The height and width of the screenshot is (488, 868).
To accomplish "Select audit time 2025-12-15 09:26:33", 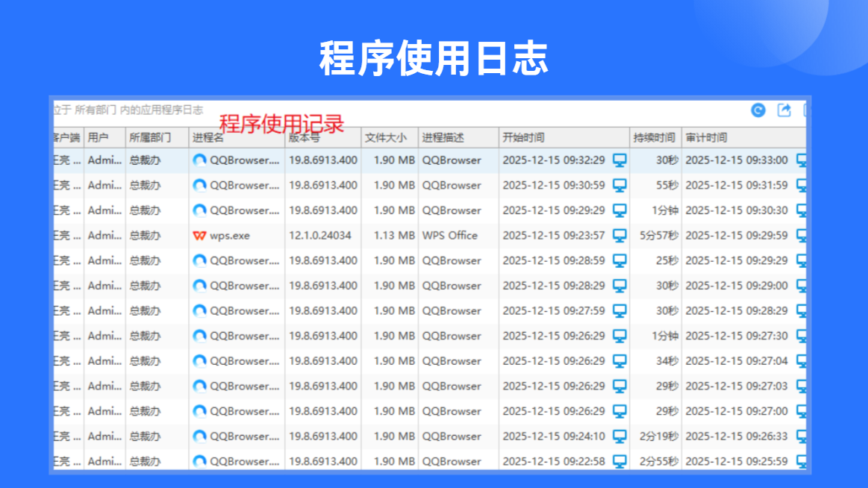I will [x=736, y=437].
